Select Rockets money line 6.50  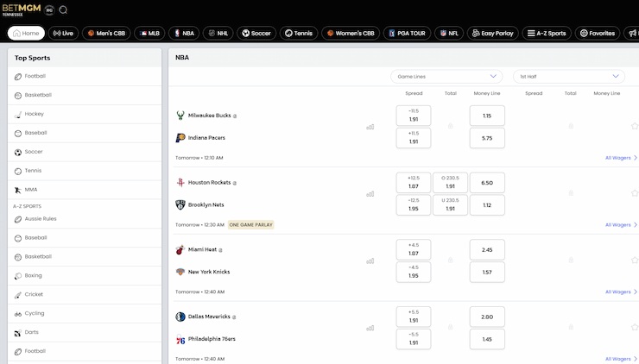click(487, 182)
